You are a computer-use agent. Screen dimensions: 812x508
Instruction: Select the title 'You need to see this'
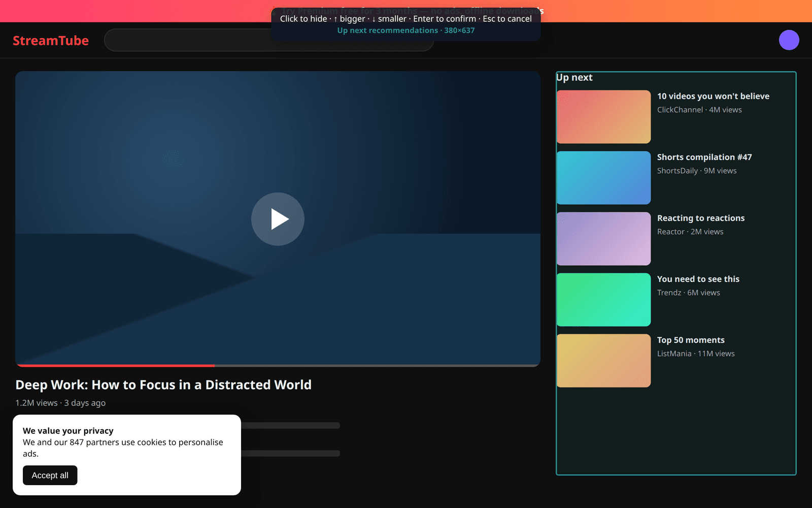coord(698,279)
